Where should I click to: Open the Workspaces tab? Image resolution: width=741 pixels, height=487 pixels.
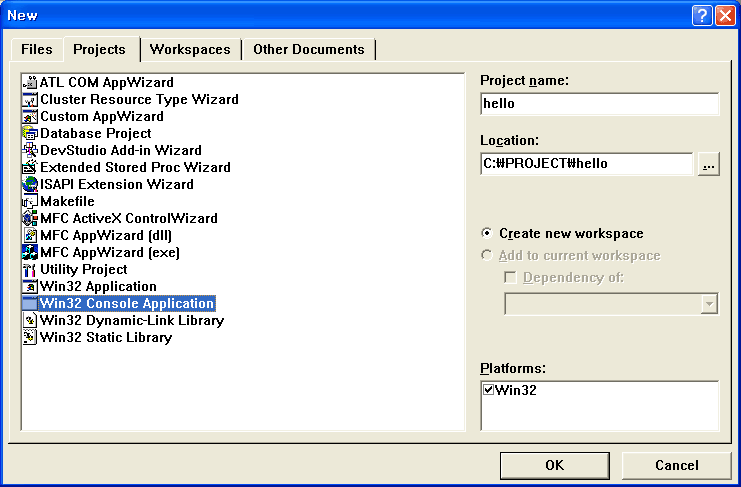pos(190,49)
